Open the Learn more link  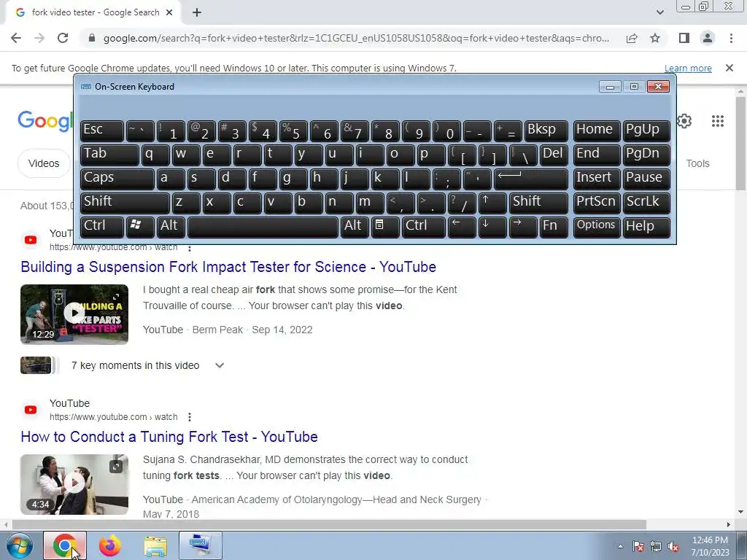click(688, 68)
